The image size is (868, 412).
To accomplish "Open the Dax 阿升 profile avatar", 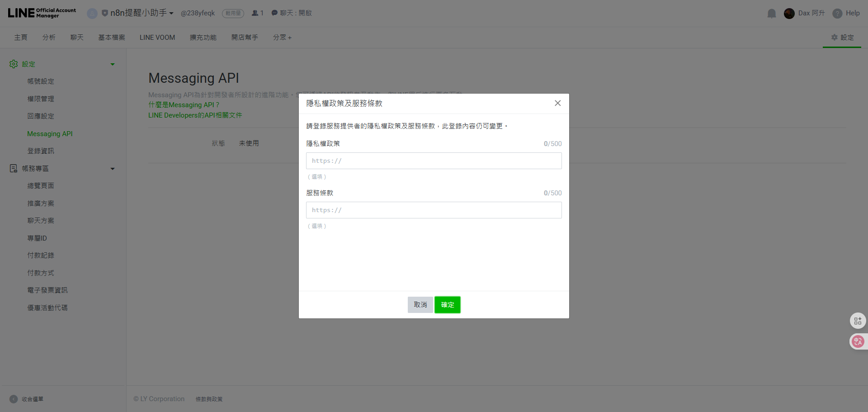I will click(789, 13).
